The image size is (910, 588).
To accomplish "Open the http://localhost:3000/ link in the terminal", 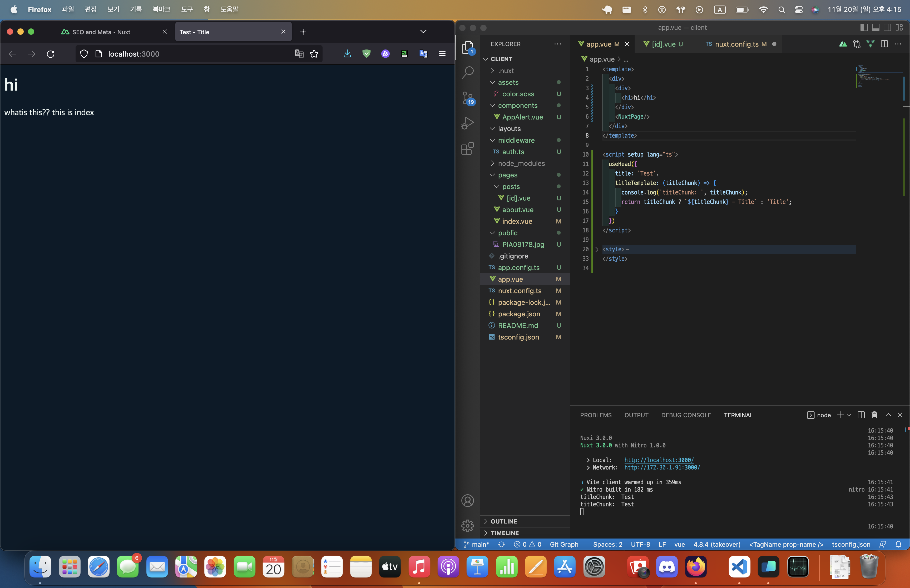I will point(659,460).
